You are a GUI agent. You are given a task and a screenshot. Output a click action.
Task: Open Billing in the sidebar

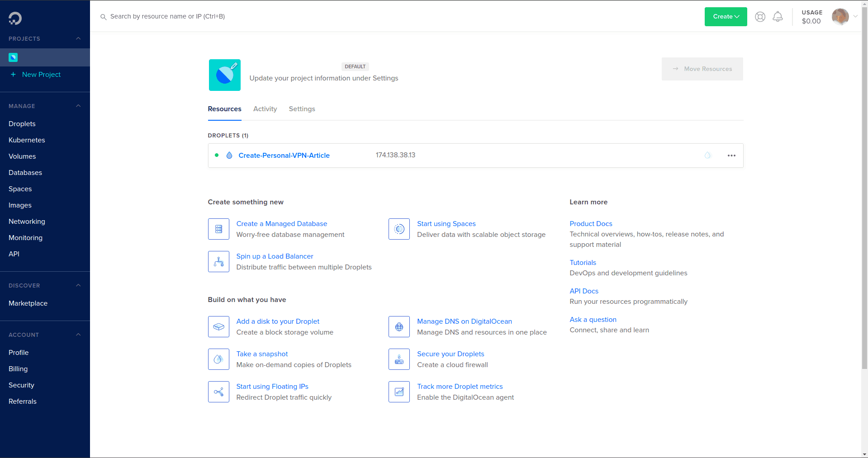tap(18, 369)
